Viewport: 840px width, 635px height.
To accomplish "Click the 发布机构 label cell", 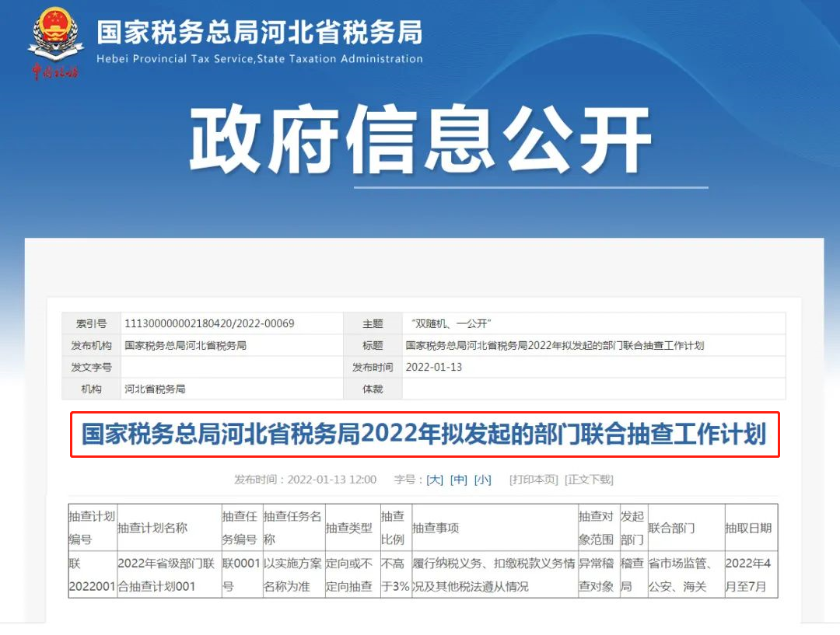I will tap(92, 345).
